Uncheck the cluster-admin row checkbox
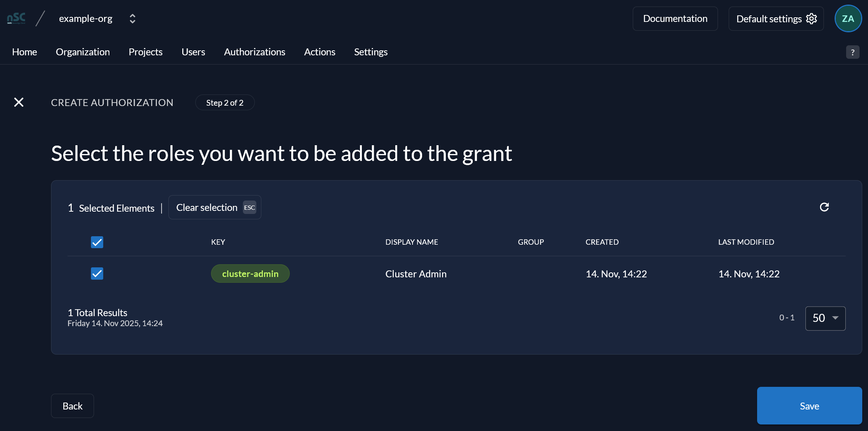Viewport: 868px width, 431px height. coord(97,274)
